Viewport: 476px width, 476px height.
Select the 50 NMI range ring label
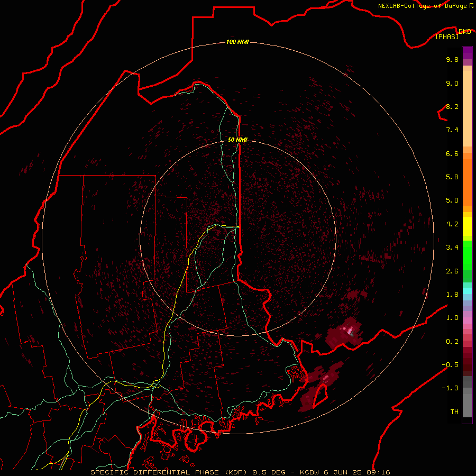(237, 140)
